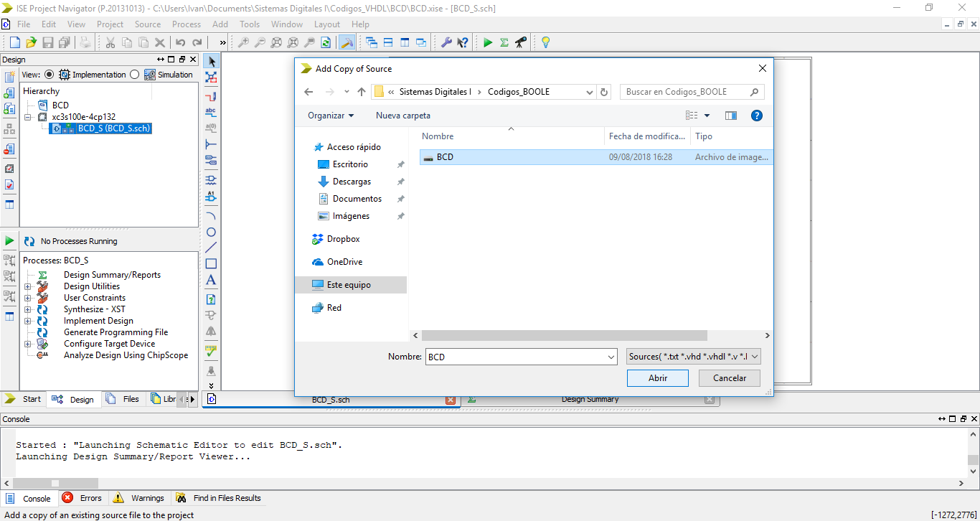Click the cascade windows toolbar icon
This screenshot has height=521, width=980.
coord(371,42)
